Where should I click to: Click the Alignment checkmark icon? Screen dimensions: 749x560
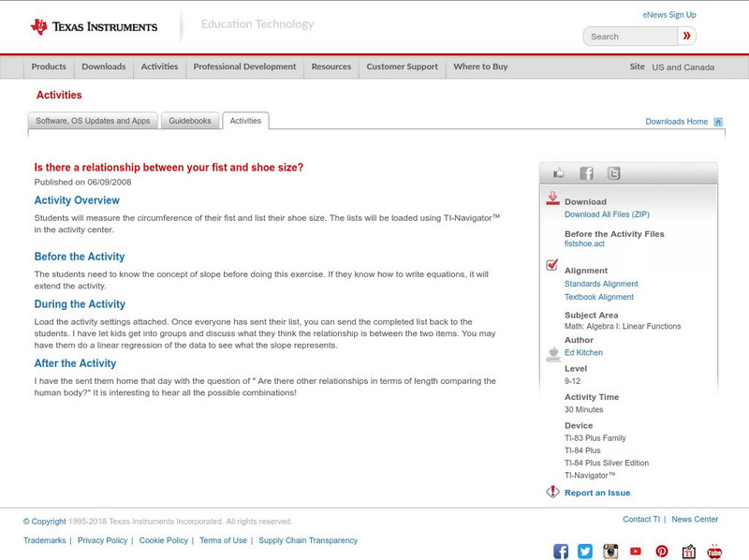click(x=554, y=263)
